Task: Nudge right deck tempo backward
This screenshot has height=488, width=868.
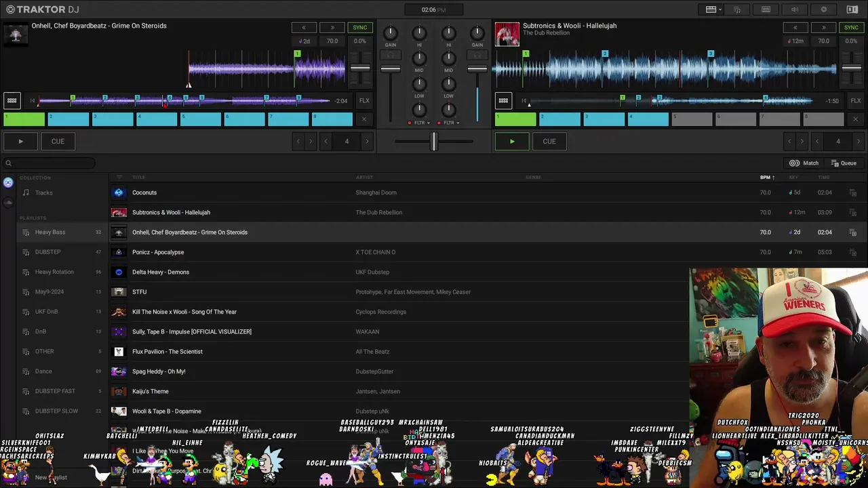Action: coord(795,28)
